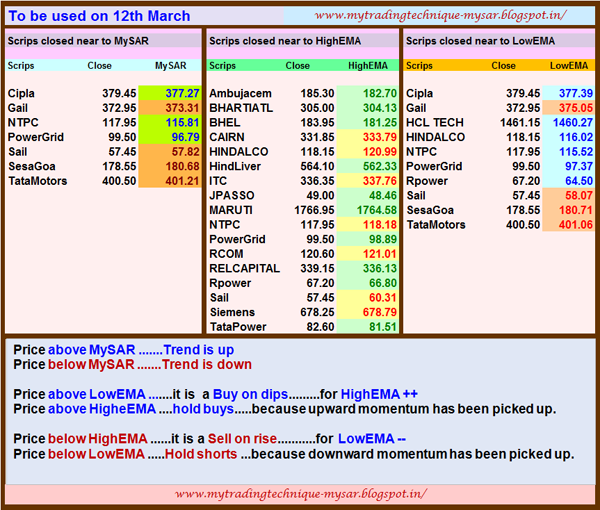
Task: Select Cipla's MySAR value 377.27
Action: (x=182, y=93)
